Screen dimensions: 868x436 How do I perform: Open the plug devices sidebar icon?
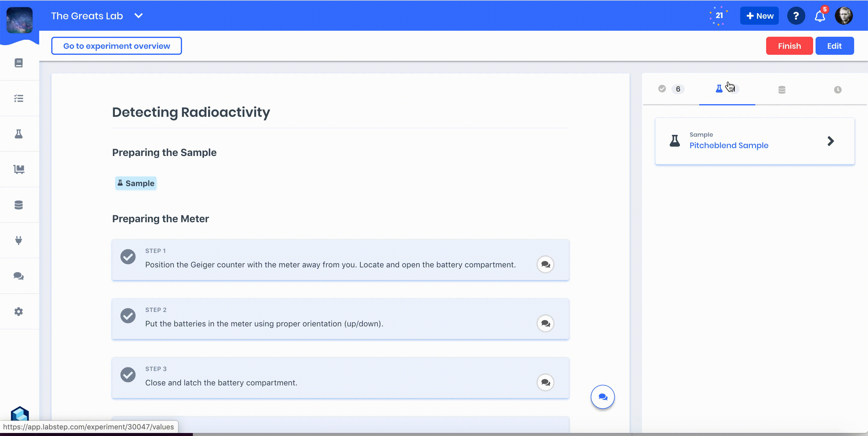point(19,240)
